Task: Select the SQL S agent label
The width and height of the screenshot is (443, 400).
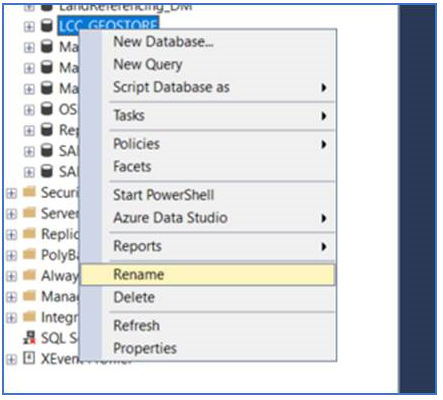Action: 59,338
